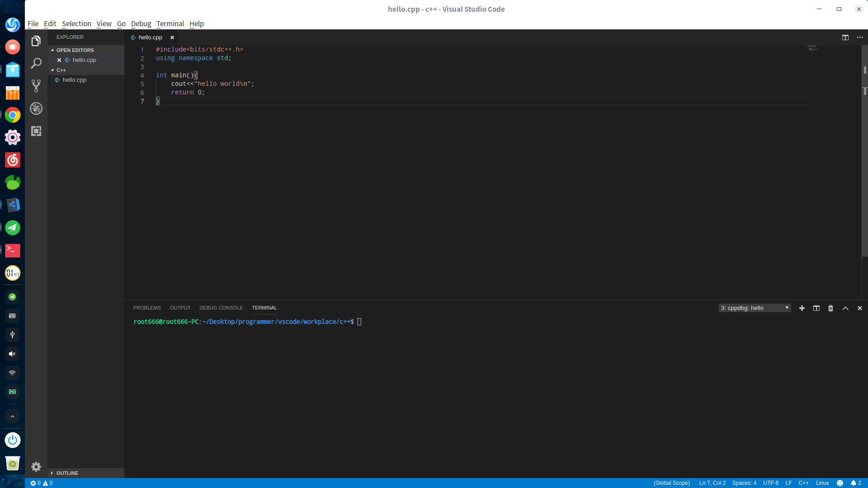868x488 pixels.
Task: Open the launcher at top of dock
Action: coord(13,24)
